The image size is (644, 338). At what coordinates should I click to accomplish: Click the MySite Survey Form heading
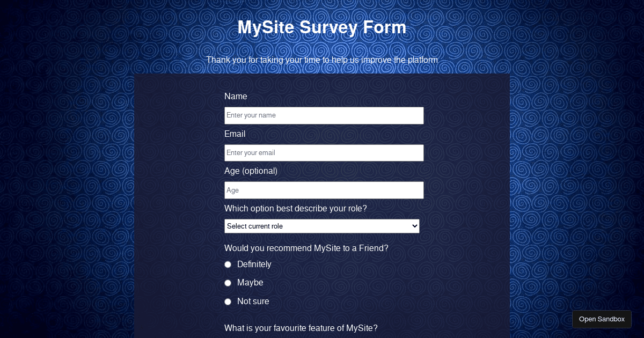click(x=322, y=27)
